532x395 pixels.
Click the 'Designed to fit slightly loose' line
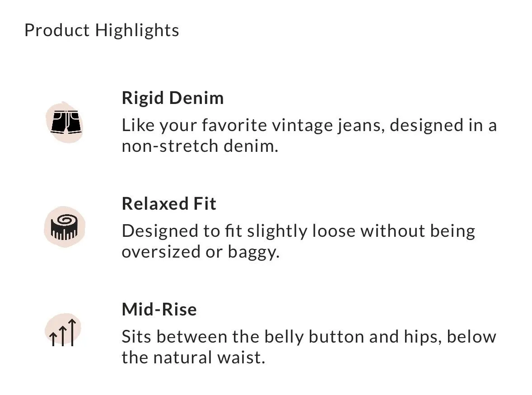tap(298, 231)
